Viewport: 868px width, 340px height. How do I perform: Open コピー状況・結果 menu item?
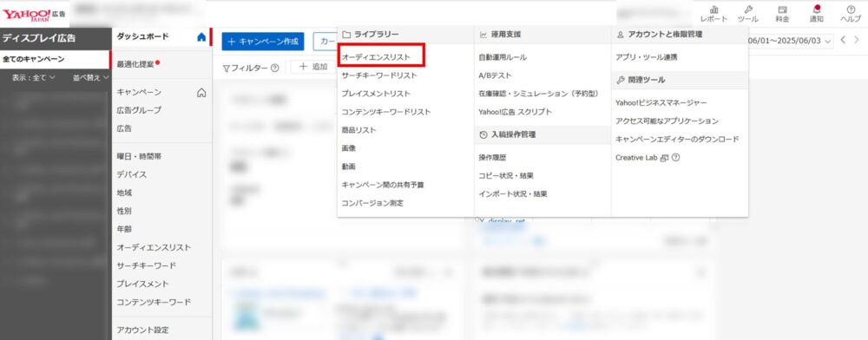coord(506,176)
